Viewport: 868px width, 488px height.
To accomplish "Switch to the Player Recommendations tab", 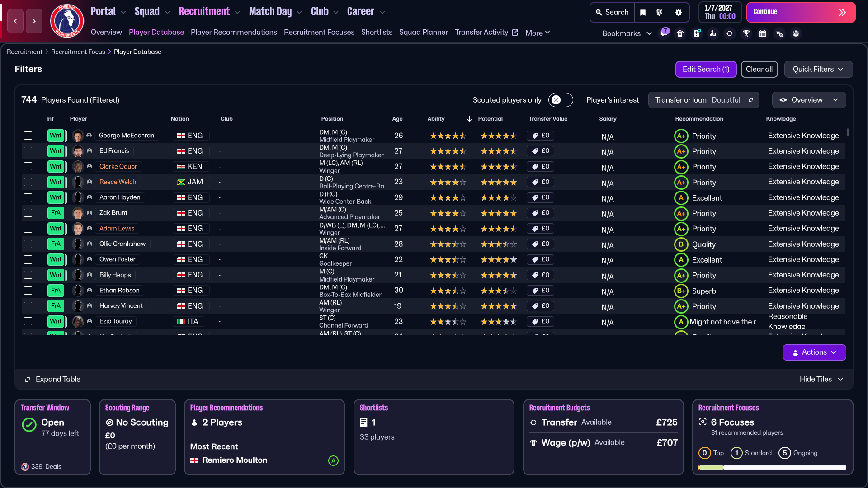I will [x=234, y=32].
